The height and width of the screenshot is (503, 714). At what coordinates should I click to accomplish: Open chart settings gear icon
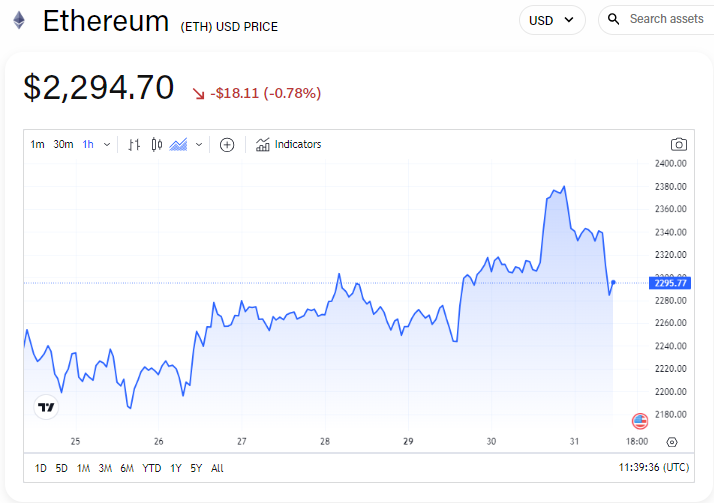[x=671, y=441]
